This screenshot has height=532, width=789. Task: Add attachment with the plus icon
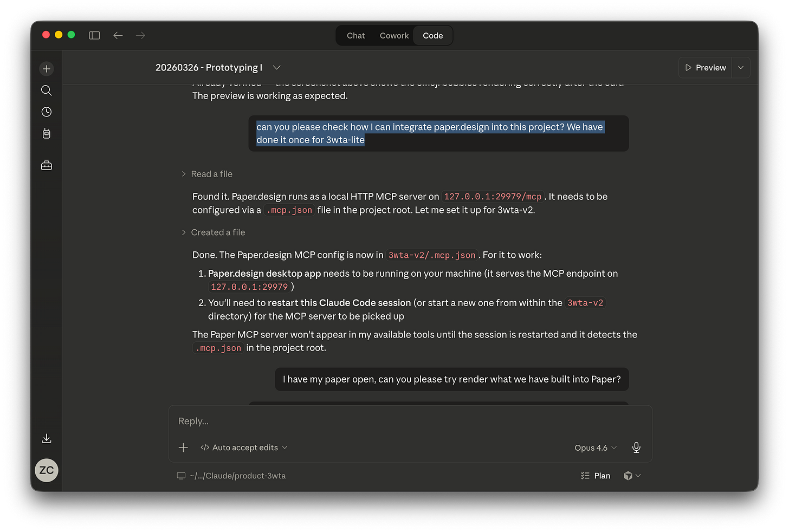point(183,447)
